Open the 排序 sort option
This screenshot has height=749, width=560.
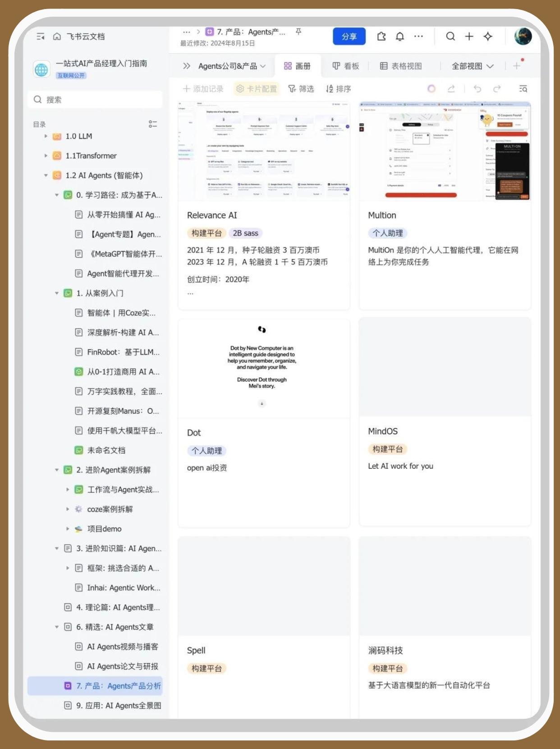pyautogui.click(x=338, y=89)
